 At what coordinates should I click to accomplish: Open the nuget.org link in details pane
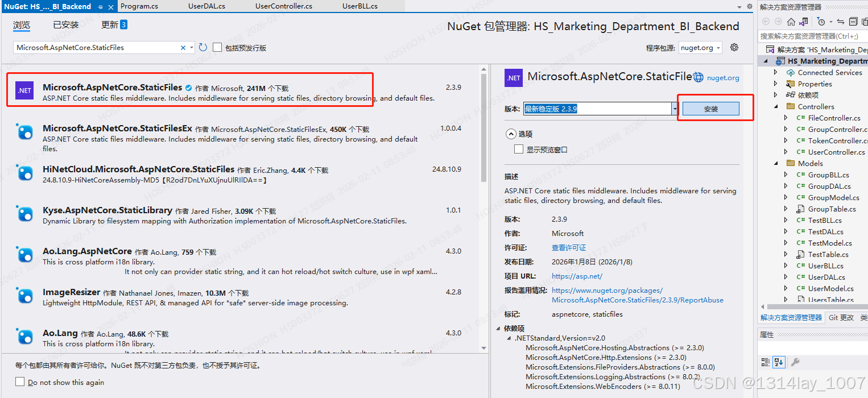click(723, 78)
